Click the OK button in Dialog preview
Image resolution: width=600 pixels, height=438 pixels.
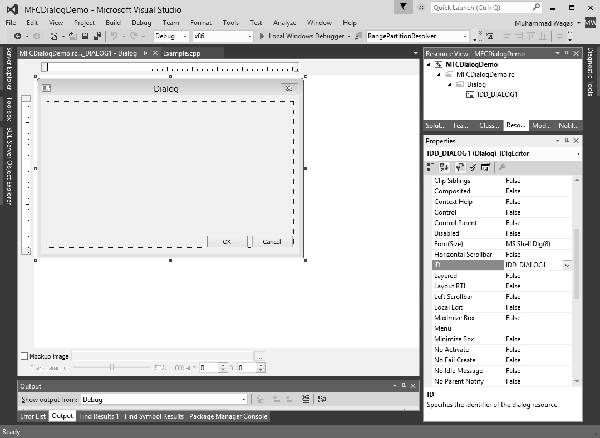[x=227, y=241]
